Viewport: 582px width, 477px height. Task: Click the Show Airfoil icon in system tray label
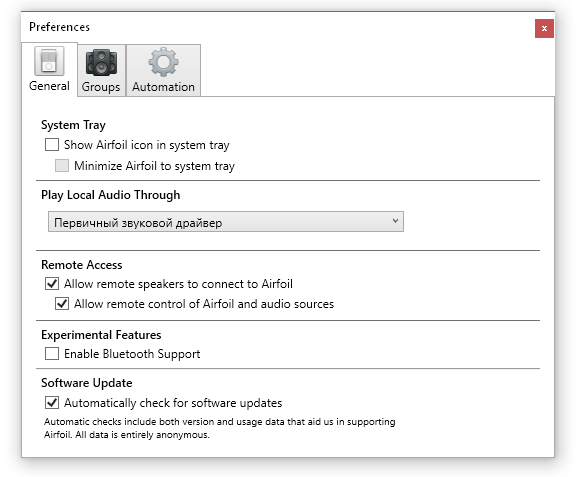(x=147, y=145)
